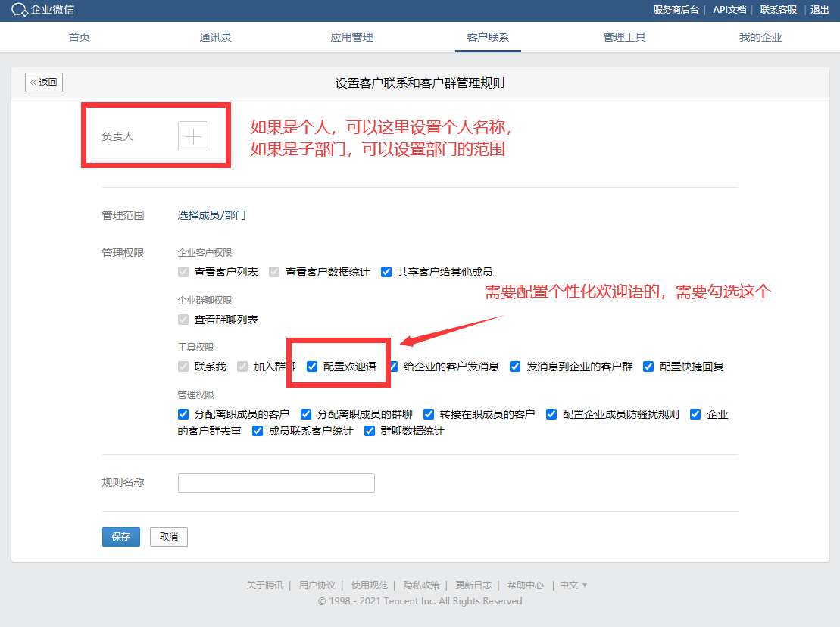The width and height of the screenshot is (840, 627).
Task: Open the 使用规范 footer link
Action: click(369, 585)
